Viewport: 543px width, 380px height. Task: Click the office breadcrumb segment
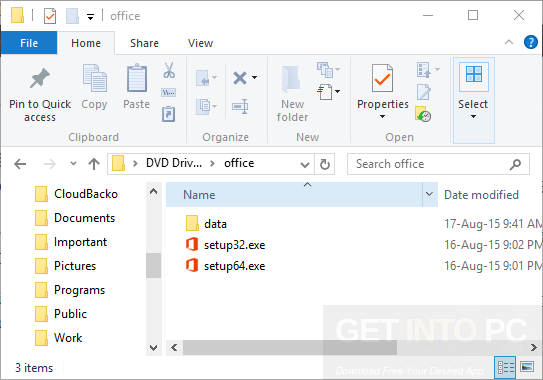click(x=239, y=163)
